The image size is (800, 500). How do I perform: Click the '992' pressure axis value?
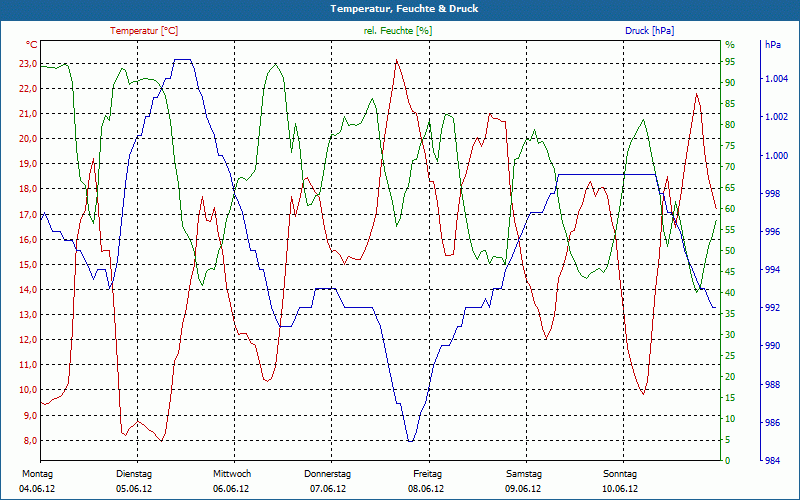coord(771,308)
